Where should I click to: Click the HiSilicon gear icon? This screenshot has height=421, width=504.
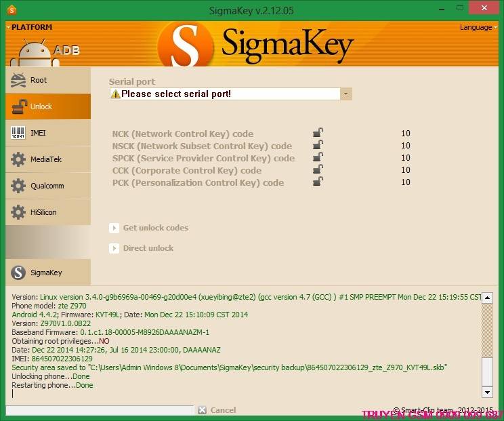[x=18, y=212]
